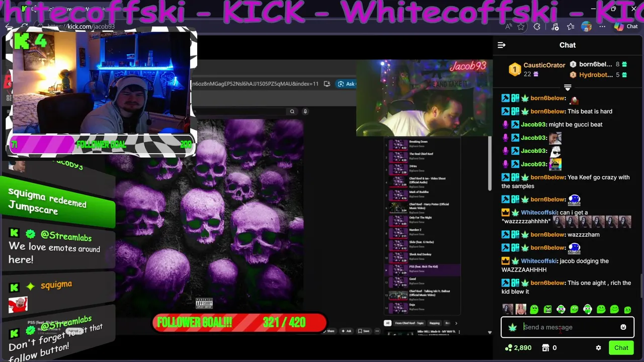Click the Share button under the video
The image size is (644, 362).
[331, 331]
